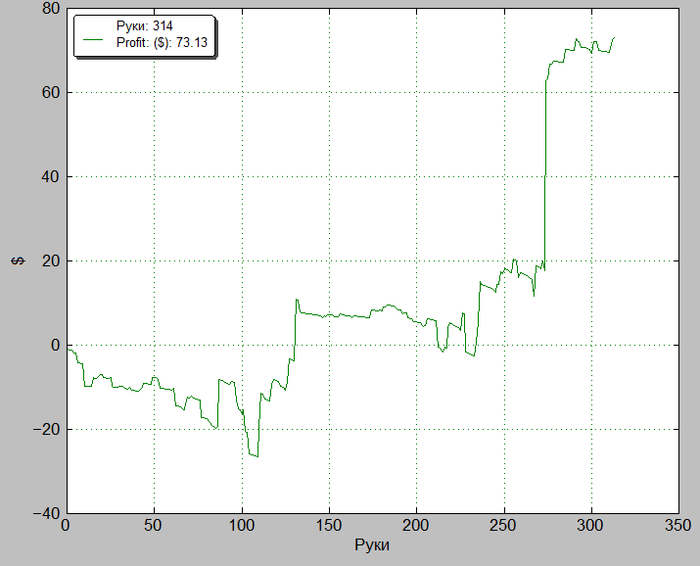Click the x-axis tick label 350
This screenshot has width=700, height=566.
pos(678,525)
